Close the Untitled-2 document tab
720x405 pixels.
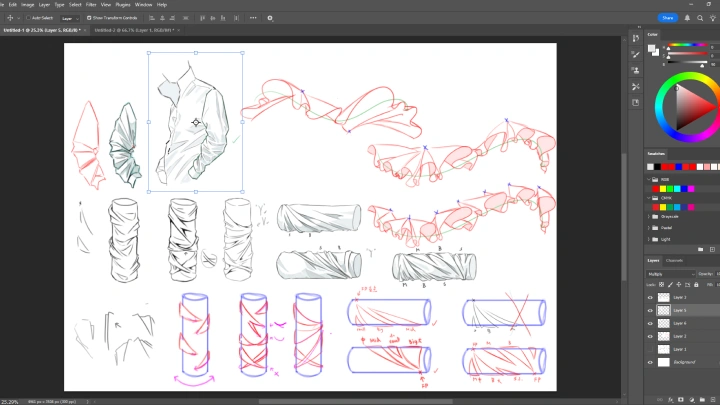click(x=179, y=30)
